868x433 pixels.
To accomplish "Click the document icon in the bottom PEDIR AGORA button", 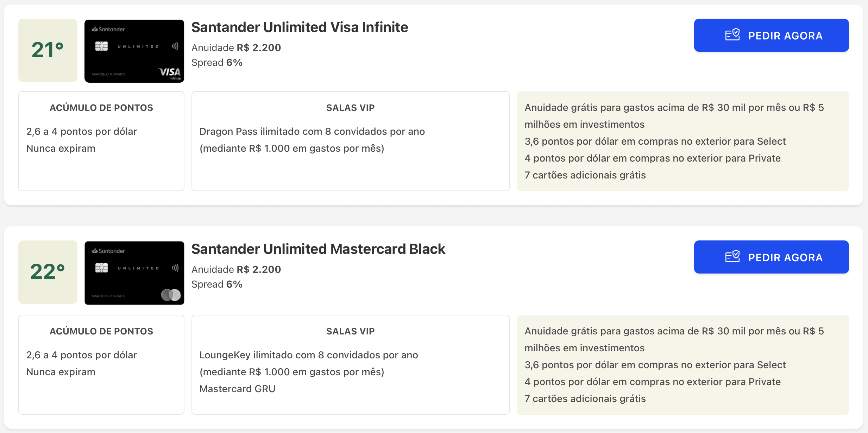I will (x=732, y=257).
